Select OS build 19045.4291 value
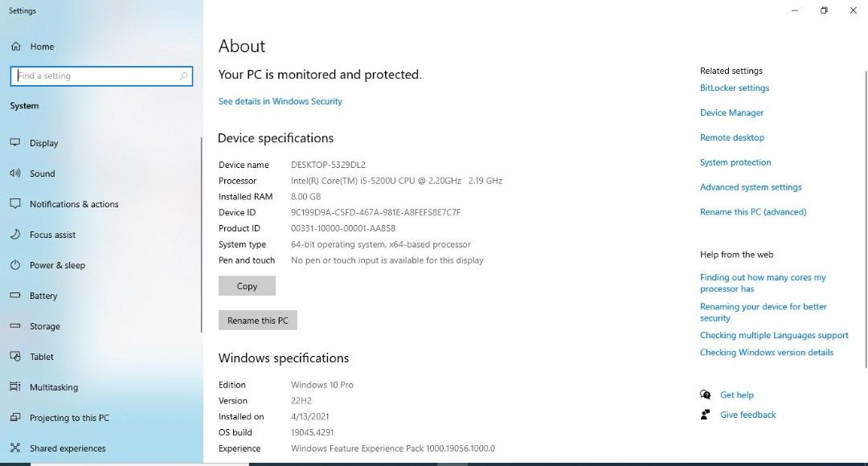868x466 pixels. (x=312, y=432)
